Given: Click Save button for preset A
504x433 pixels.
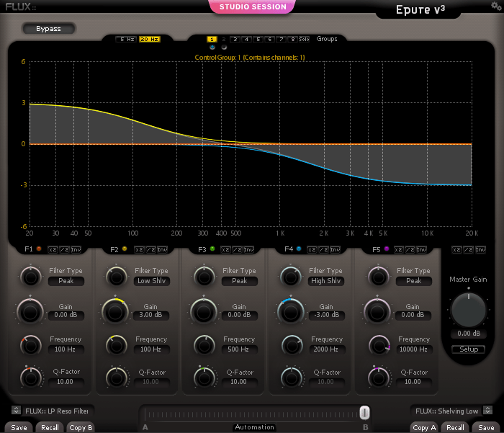Looking at the screenshot, I should click(19, 427).
